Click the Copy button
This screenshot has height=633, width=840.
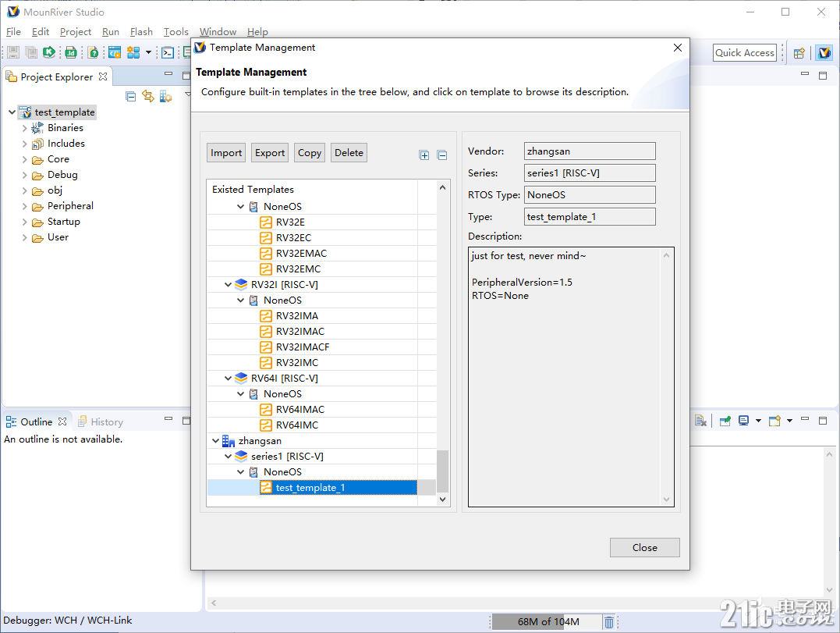(310, 153)
